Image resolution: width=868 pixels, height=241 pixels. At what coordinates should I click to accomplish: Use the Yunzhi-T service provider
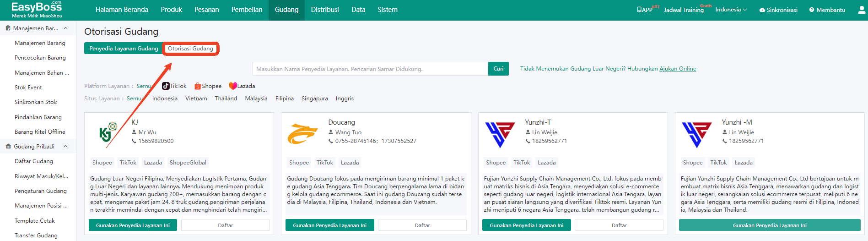[x=527, y=225]
